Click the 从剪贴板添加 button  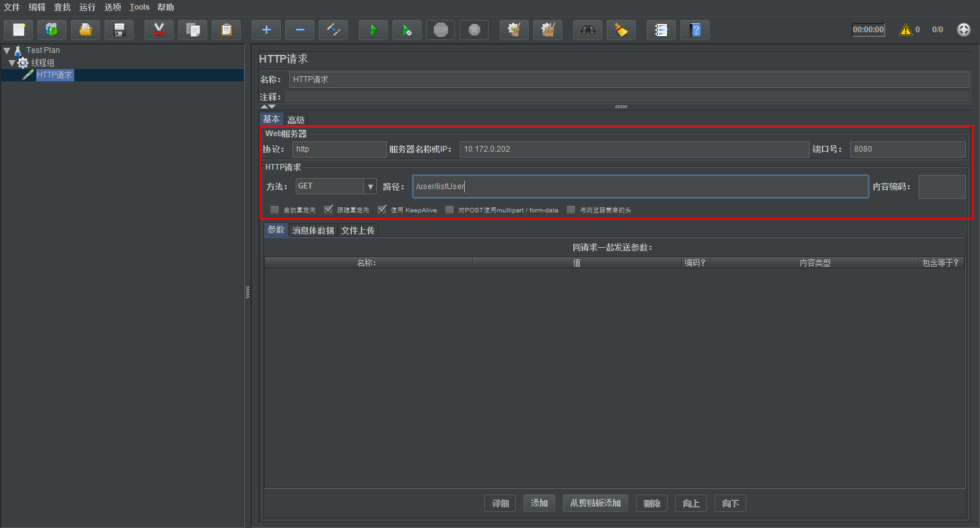(595, 503)
